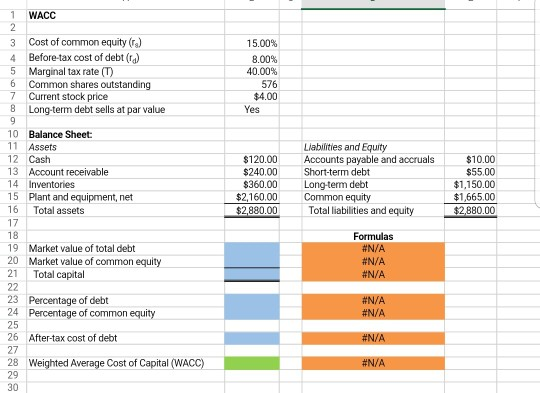Click the Common equity label

pyautogui.click(x=337, y=197)
